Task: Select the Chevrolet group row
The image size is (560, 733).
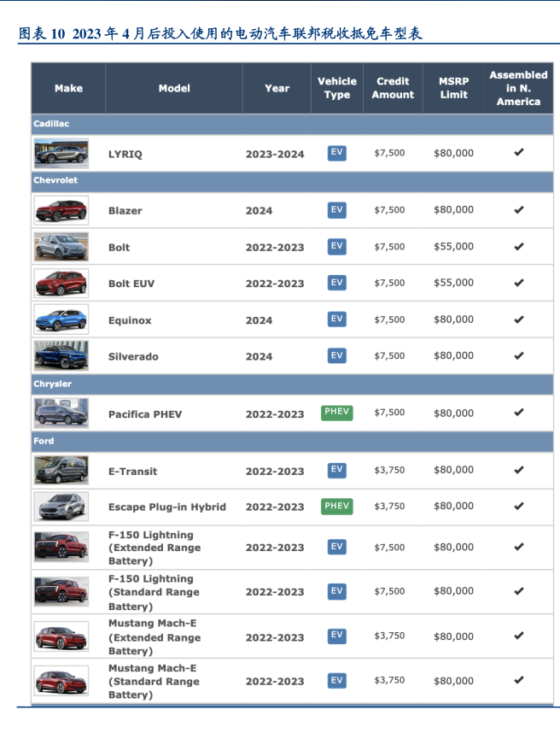Action: click(x=292, y=181)
